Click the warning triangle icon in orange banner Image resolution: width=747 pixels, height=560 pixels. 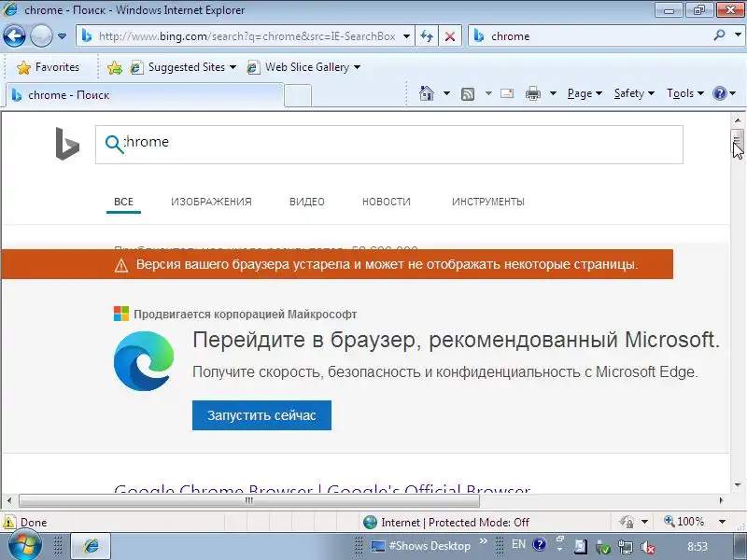point(121,265)
